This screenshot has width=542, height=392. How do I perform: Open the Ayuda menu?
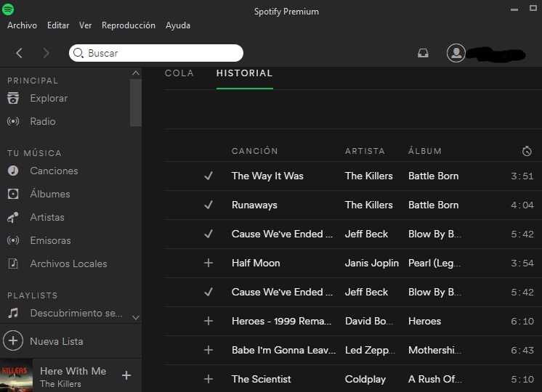178,25
